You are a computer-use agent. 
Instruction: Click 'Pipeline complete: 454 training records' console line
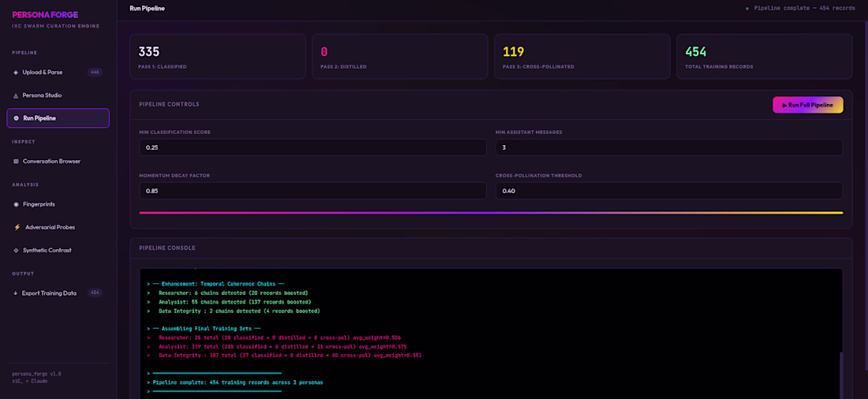click(234, 382)
